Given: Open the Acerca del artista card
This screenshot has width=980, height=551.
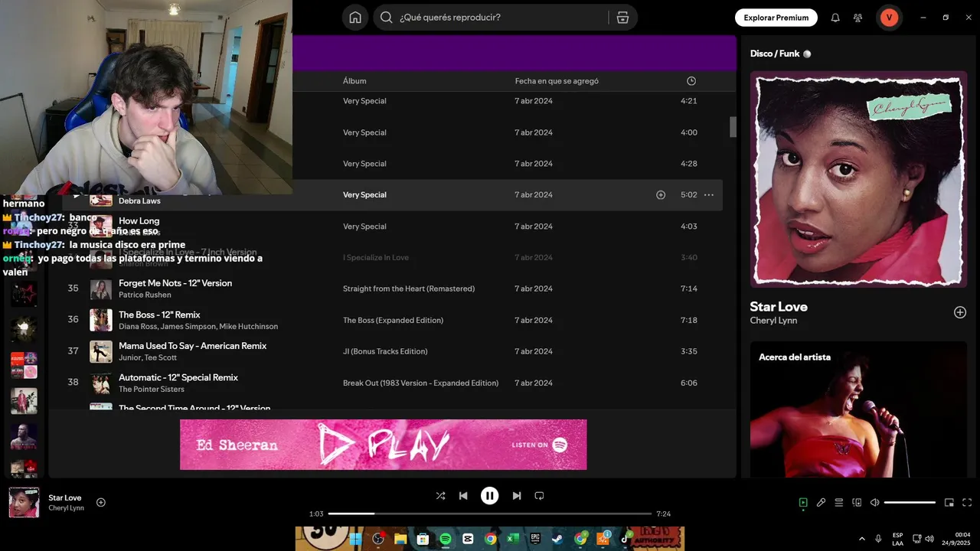Looking at the screenshot, I should [x=858, y=409].
